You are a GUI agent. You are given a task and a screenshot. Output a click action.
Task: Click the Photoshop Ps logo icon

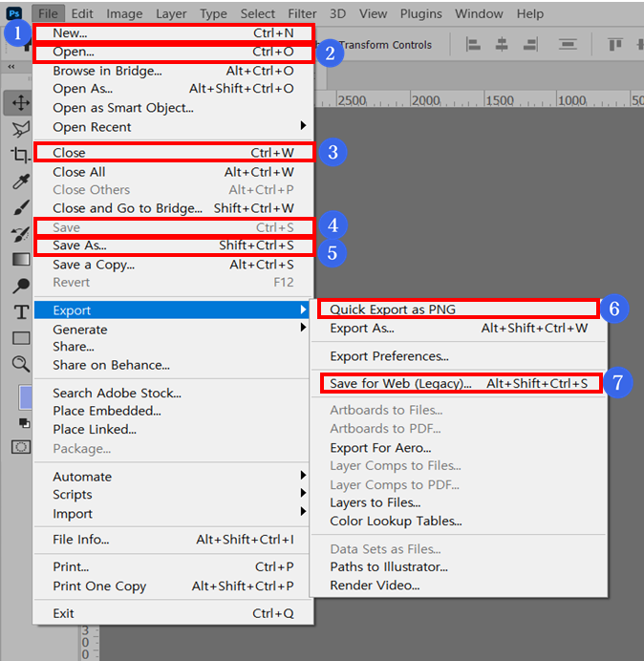(14, 13)
